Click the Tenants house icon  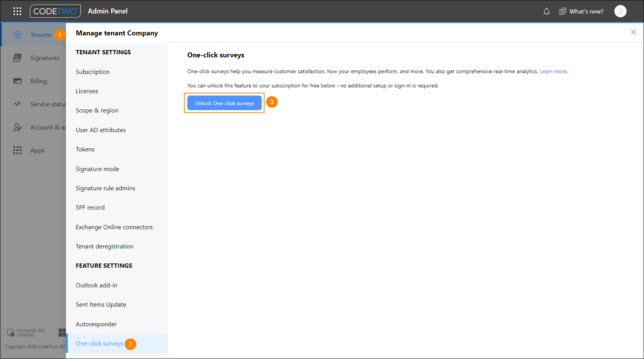tap(17, 35)
